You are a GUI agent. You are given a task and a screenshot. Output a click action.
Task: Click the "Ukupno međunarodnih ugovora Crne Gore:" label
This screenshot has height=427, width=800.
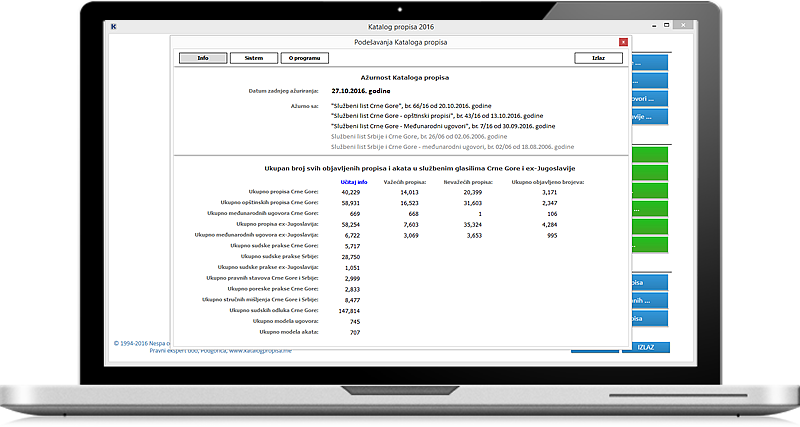pyautogui.click(x=263, y=213)
